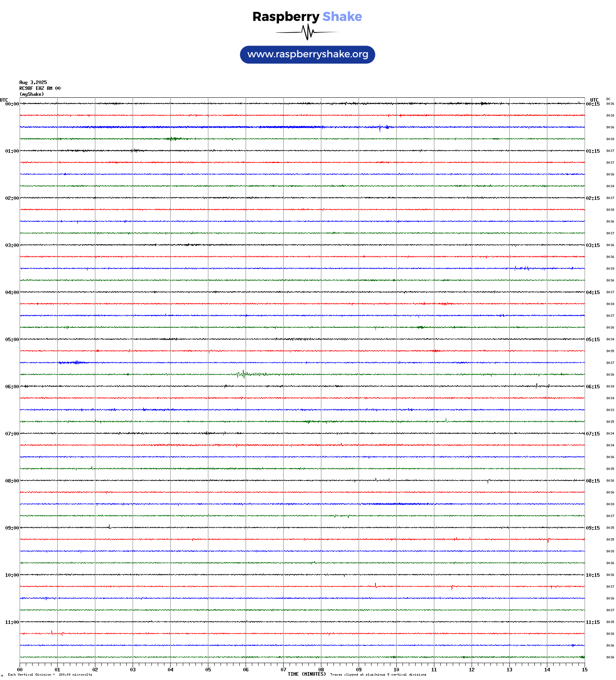Click the 00:15 end time label

pos(593,104)
